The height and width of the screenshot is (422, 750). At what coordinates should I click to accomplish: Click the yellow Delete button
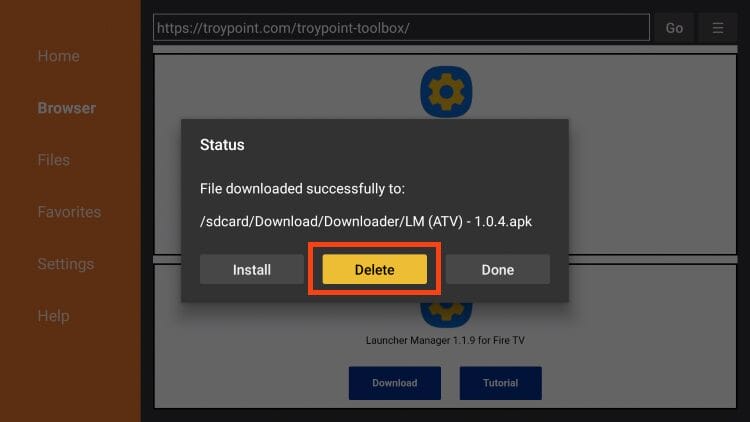(375, 269)
